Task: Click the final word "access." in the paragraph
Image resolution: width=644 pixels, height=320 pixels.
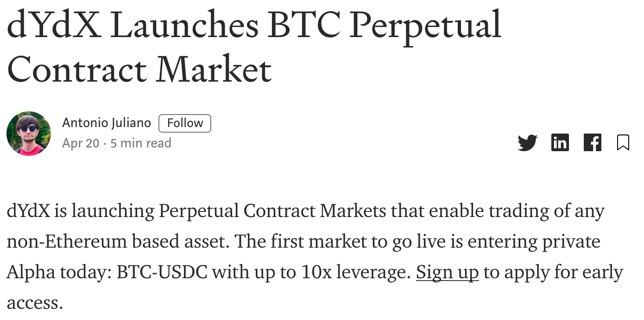Action: (x=34, y=303)
